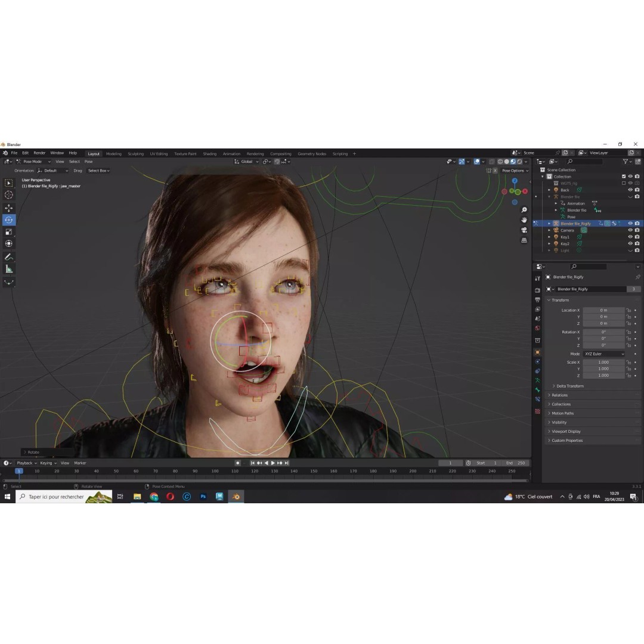Hide Key1 with its eye icon
Viewport: 644px width, 644px height.
point(630,237)
